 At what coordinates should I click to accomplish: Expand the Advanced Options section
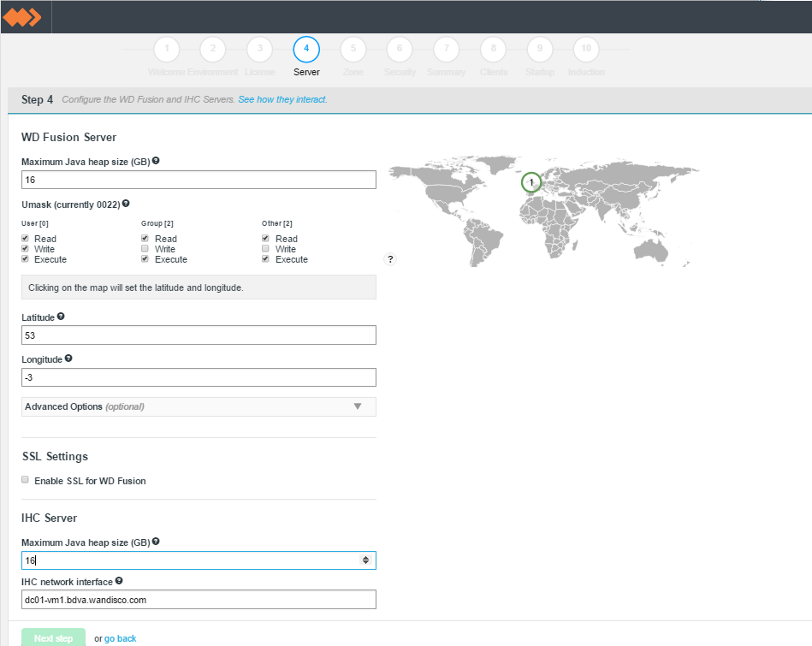click(199, 406)
